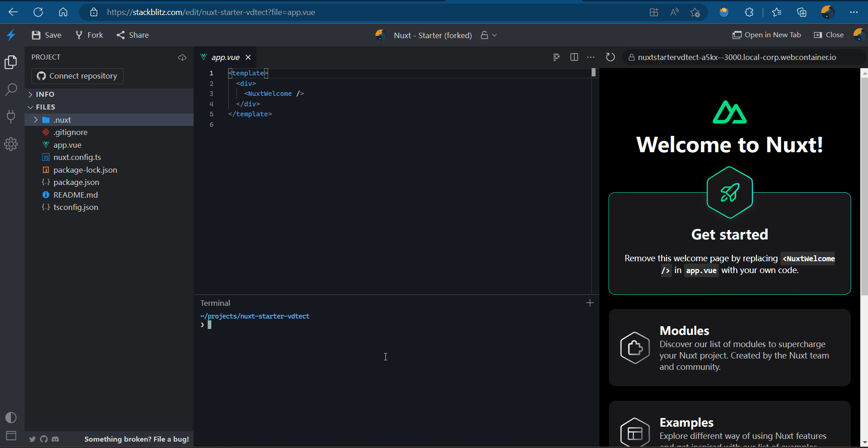Viewport: 868px width, 448px height.
Task: Open nuxt.config.ts file
Action: [x=109, y=157]
